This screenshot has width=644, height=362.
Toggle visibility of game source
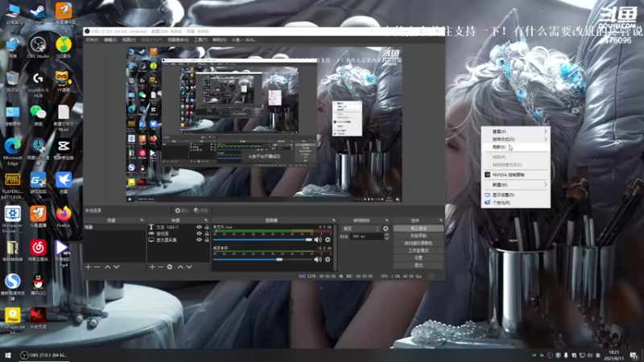199,233
